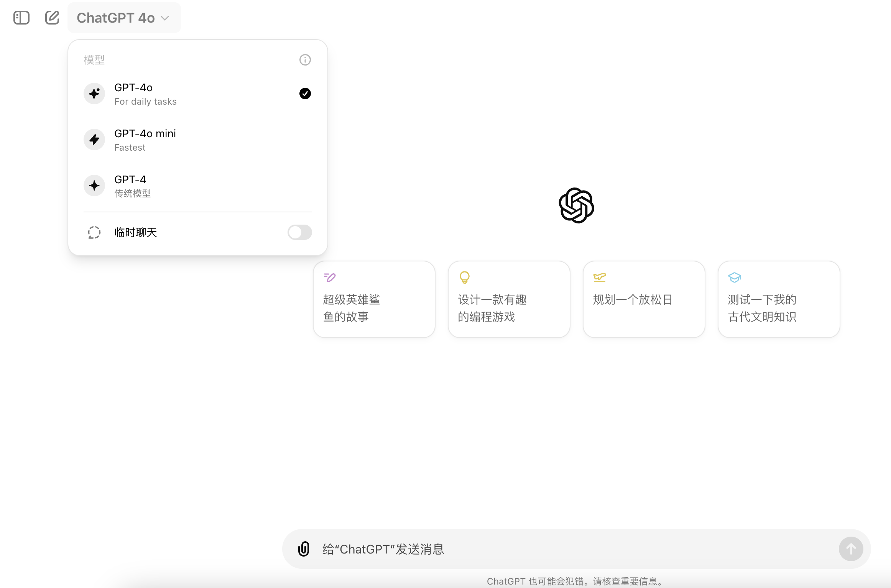Open the 超级英雄鲨鱼的故事 suggestion card
Viewport: 891px width, 588px height.
point(374,299)
